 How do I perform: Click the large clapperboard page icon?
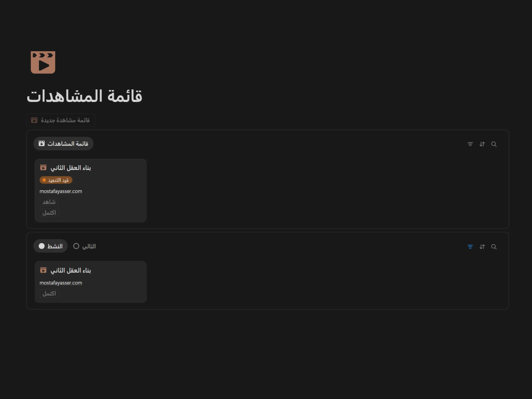(43, 62)
